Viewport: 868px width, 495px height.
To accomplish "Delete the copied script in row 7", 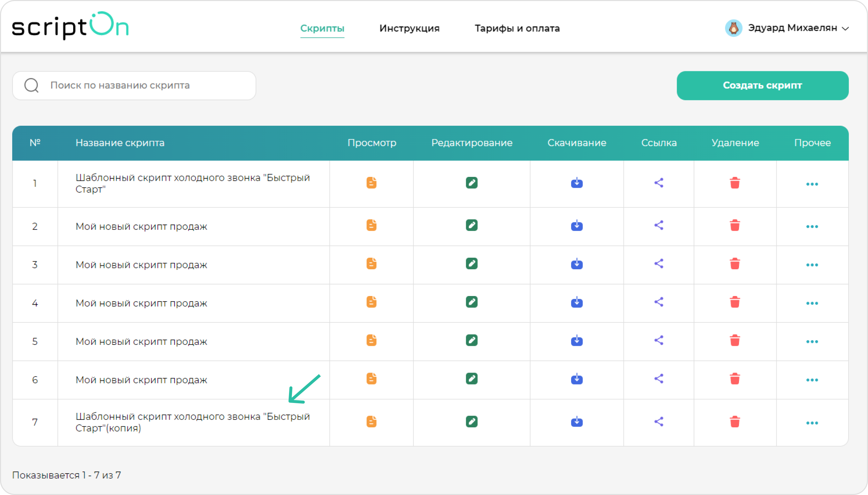I will point(734,421).
